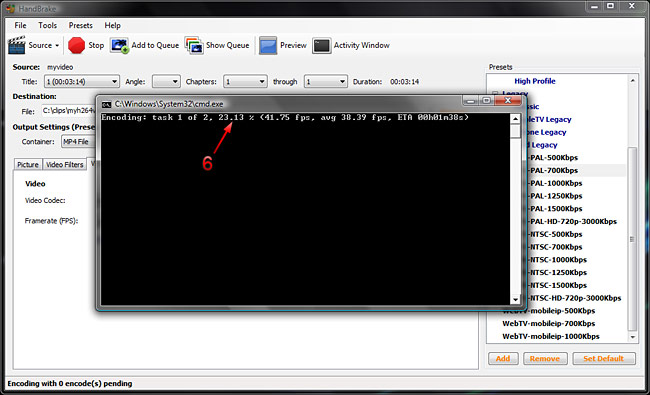
Task: Click the Remove preset button
Action: (x=544, y=359)
